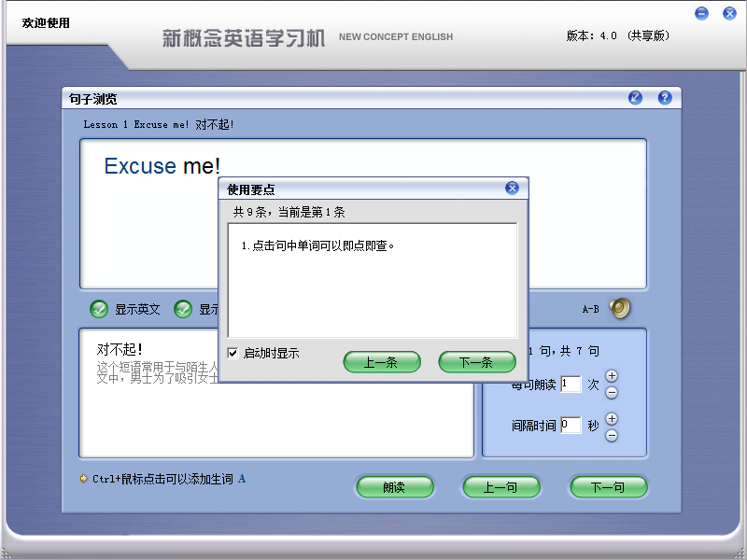Close the 使用要点 tips dialog

point(512,189)
